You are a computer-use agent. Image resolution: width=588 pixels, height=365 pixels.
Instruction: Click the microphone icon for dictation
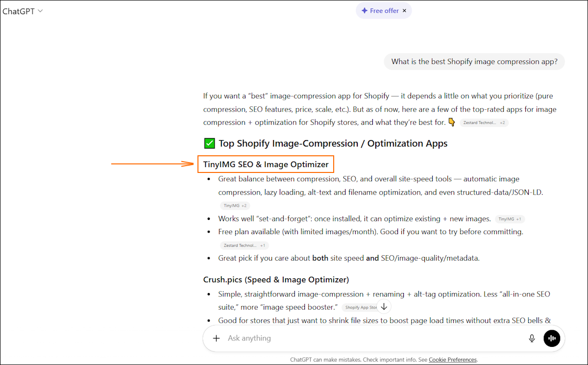[x=532, y=338]
